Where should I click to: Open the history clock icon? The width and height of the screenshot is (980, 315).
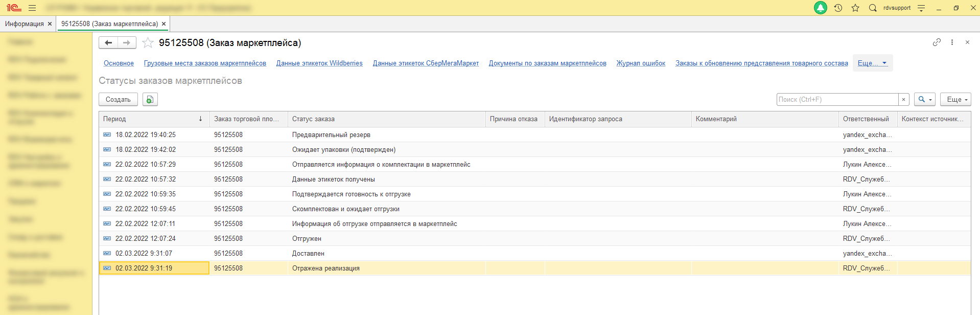pos(838,8)
